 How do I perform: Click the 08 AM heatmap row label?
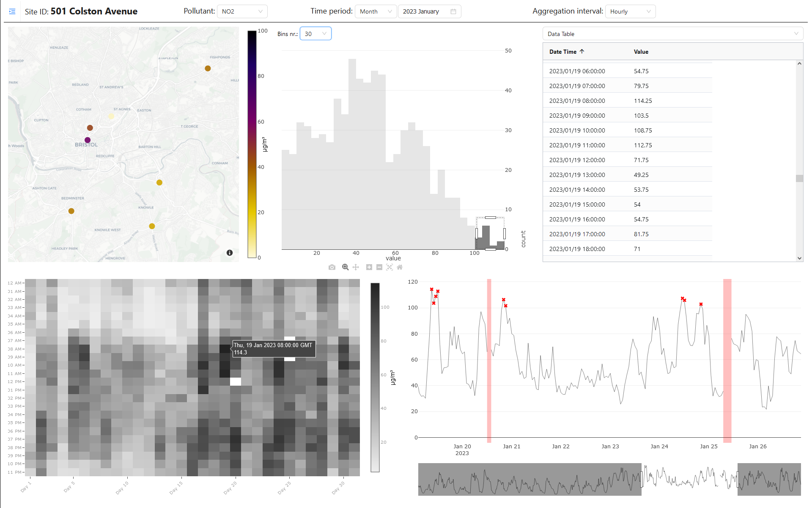click(x=15, y=349)
